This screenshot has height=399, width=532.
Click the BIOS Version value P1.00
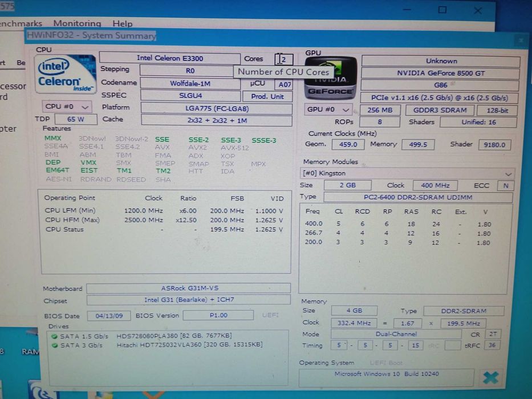pos(218,315)
